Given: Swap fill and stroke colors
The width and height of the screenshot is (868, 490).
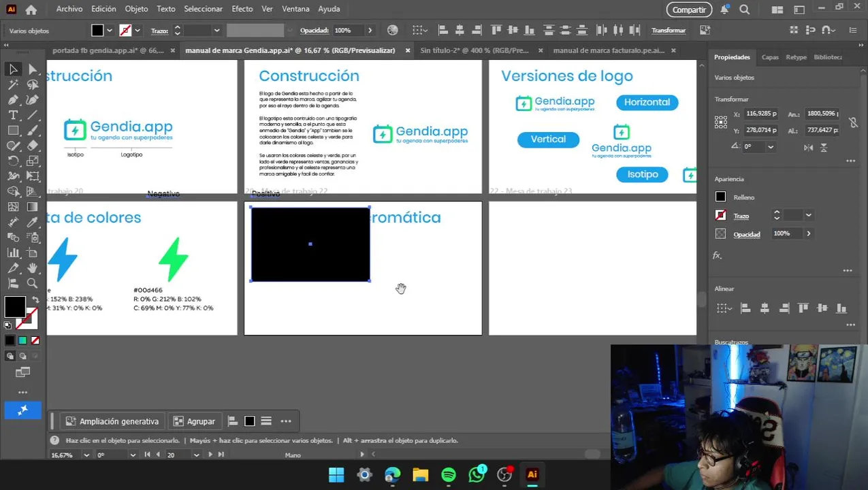Looking at the screenshot, I should click(36, 299).
